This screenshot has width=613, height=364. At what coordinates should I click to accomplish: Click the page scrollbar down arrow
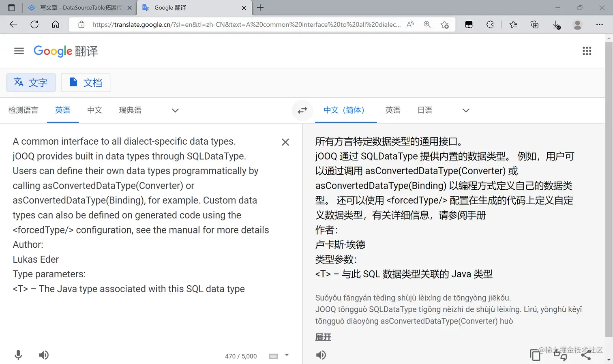(x=609, y=360)
